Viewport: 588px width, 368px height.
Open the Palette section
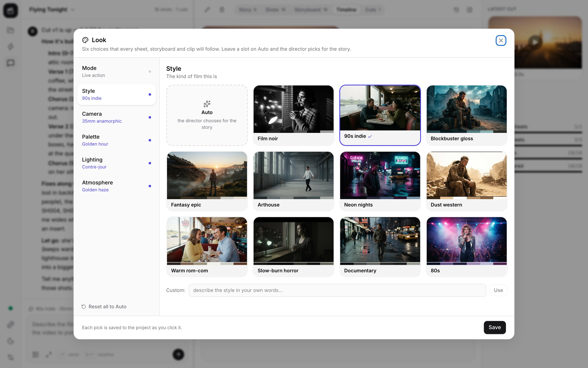[116, 140]
